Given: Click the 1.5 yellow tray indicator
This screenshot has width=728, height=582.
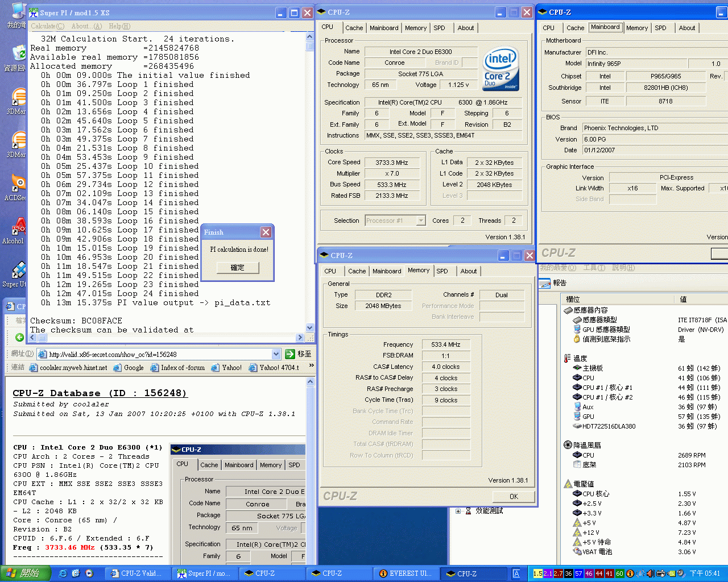Looking at the screenshot, I should [537, 573].
